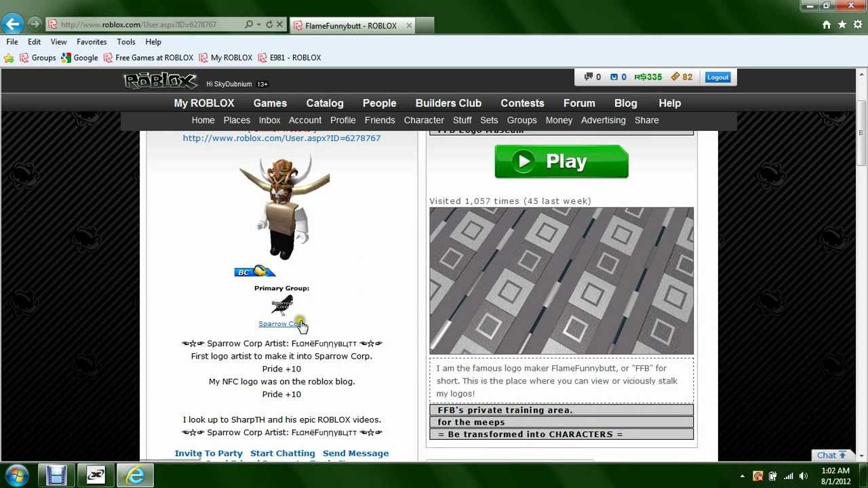Click Send Message
The image size is (868, 488).
click(356, 453)
